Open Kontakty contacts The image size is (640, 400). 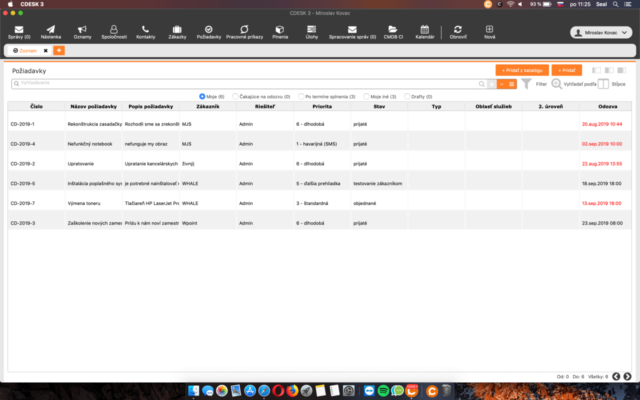(x=145, y=32)
